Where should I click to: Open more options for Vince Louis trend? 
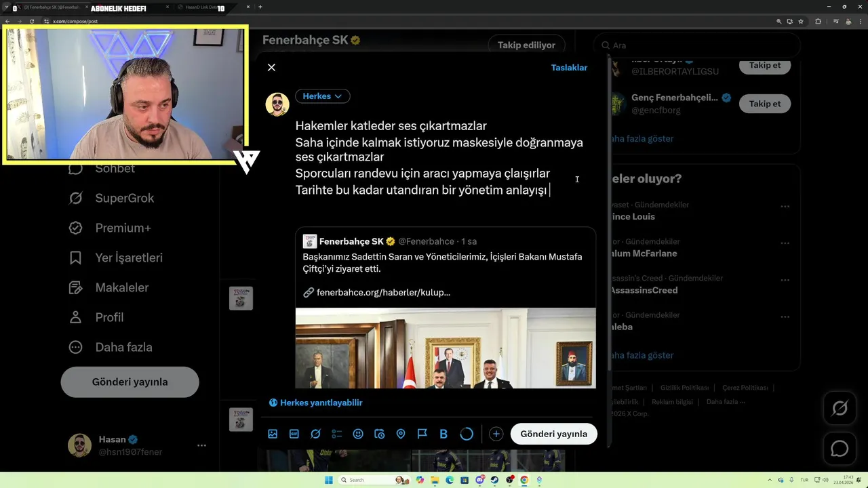click(x=785, y=206)
